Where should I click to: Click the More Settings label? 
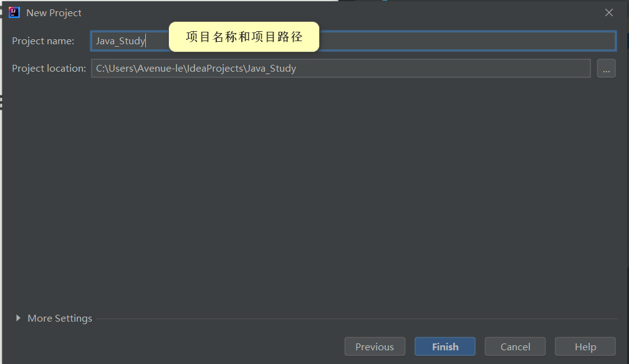pos(60,318)
